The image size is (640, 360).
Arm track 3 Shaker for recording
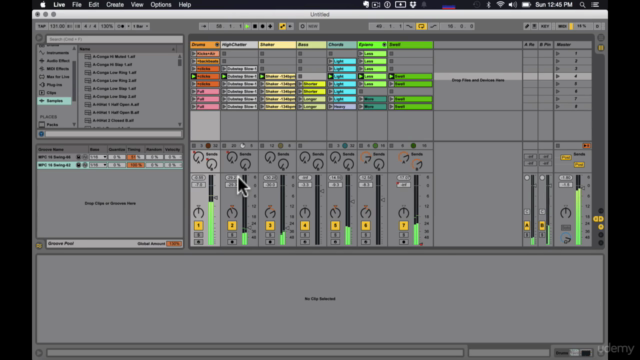(x=270, y=242)
